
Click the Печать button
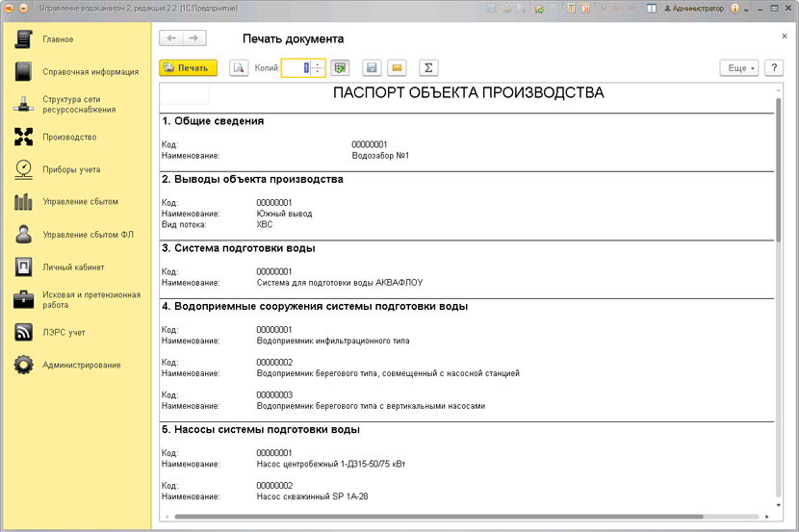pyautogui.click(x=188, y=68)
